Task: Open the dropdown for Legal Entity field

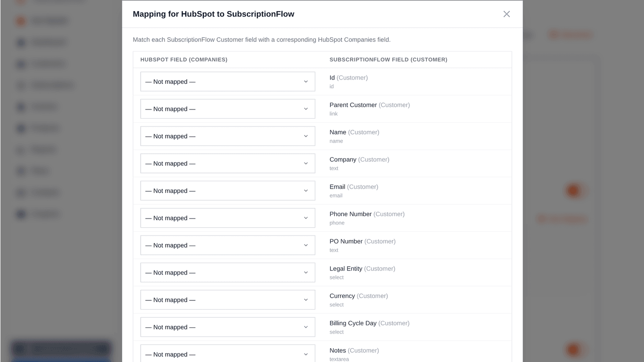Action: tap(228, 272)
